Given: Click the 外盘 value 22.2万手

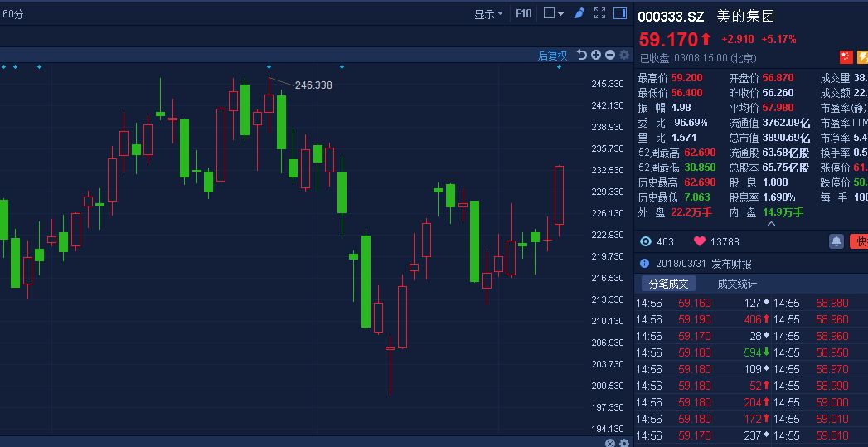Looking at the screenshot, I should [691, 212].
